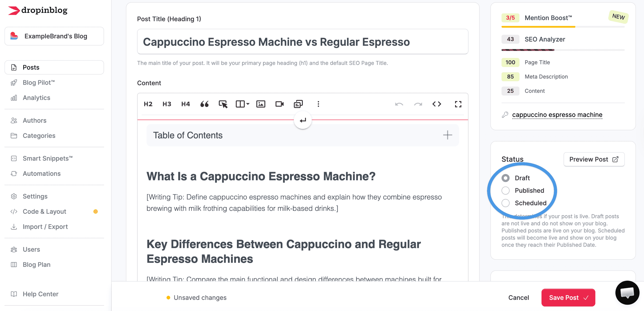Click the Post Title input field
This screenshot has width=644, height=311.
click(303, 42)
